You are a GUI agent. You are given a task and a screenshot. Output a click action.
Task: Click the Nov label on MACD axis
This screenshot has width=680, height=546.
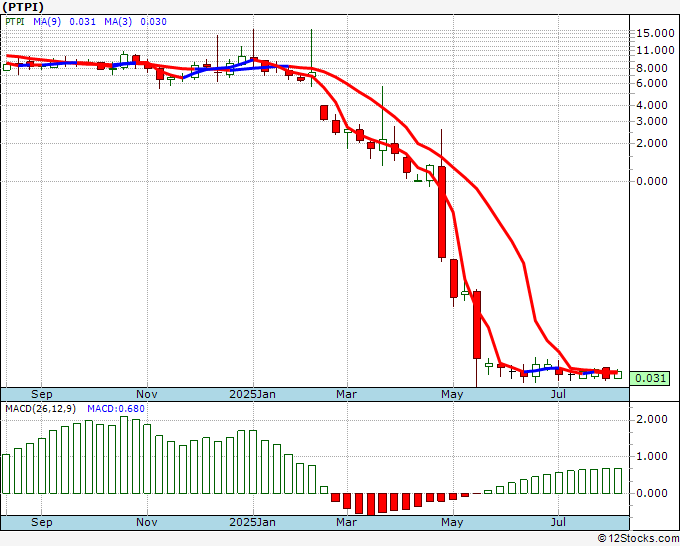pos(147,522)
